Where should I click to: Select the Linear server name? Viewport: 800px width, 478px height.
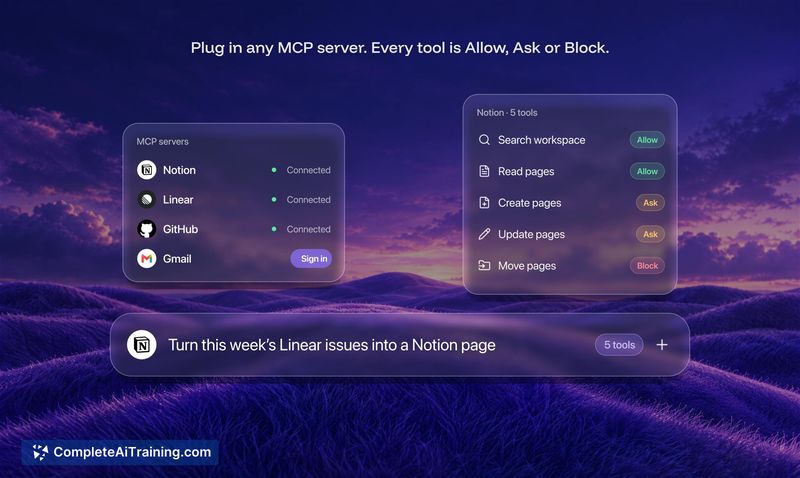coord(178,199)
